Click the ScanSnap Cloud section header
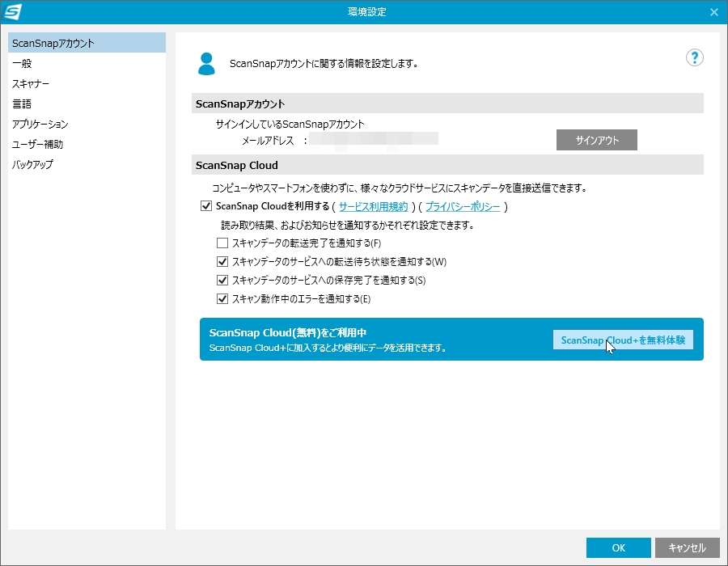728x566 pixels. [447, 165]
